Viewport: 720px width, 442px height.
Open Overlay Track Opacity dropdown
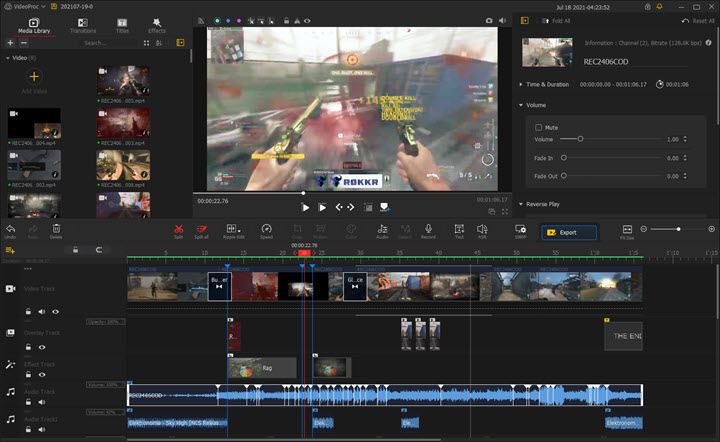coord(106,322)
